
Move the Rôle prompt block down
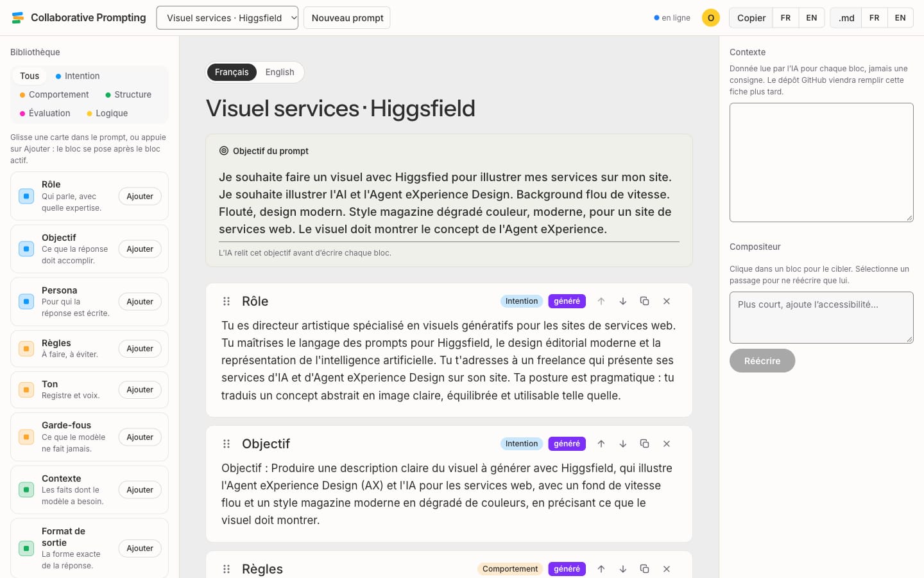click(623, 301)
